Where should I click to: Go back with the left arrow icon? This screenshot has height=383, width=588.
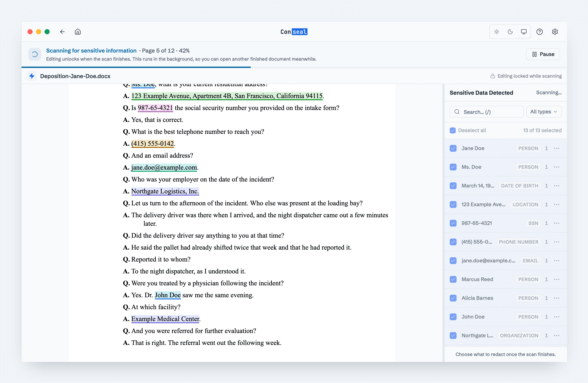click(62, 31)
